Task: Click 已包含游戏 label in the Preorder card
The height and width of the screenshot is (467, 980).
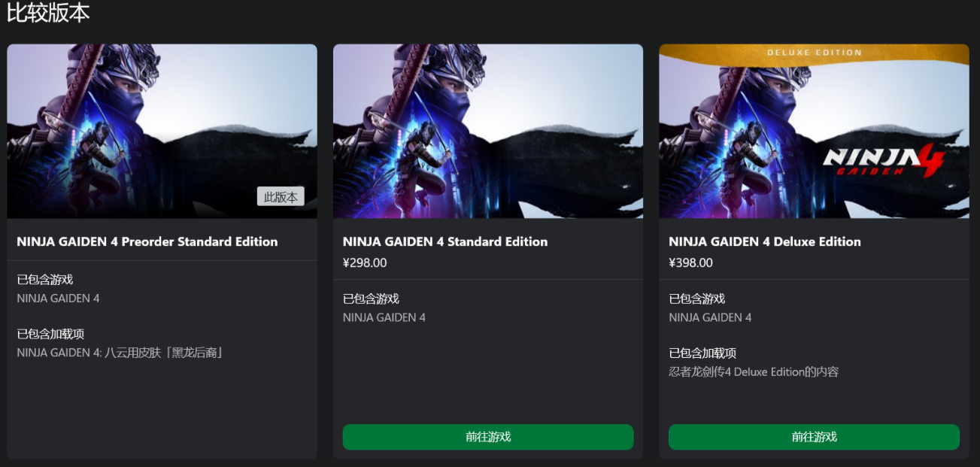Action: (x=45, y=280)
